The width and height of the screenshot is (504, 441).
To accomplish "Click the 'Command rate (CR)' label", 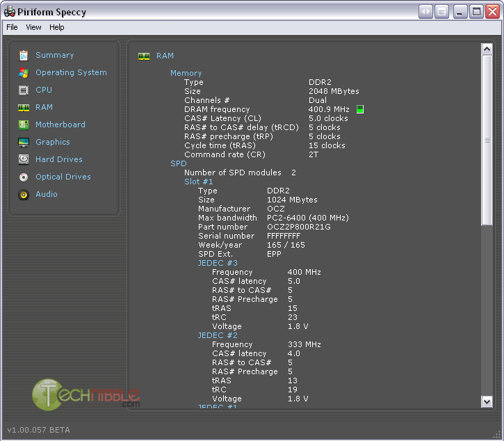I will pos(225,154).
